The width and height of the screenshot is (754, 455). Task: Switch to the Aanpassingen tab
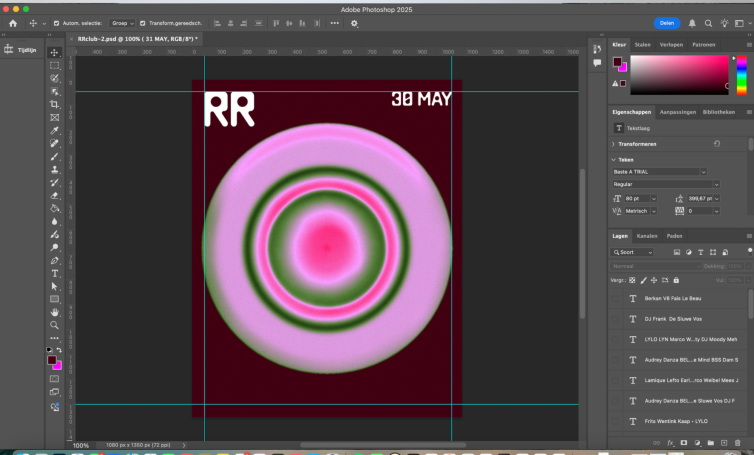(678, 112)
